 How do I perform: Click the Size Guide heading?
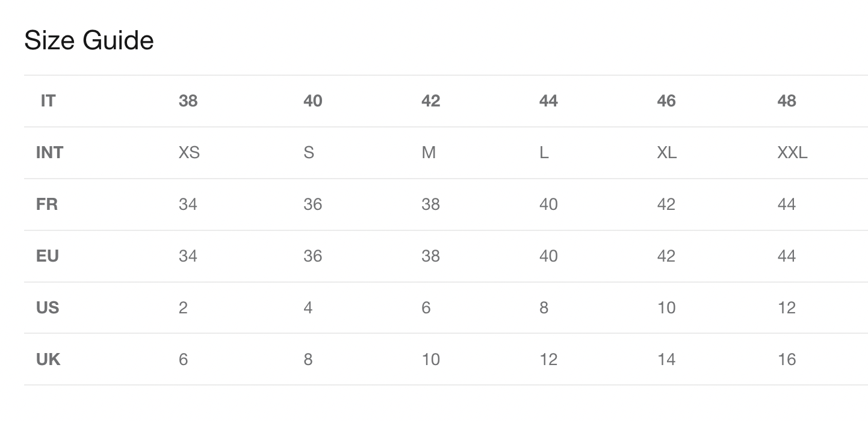(x=89, y=41)
